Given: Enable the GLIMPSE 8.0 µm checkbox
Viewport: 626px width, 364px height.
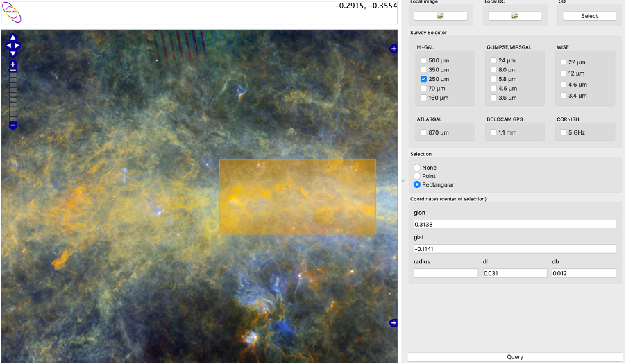Looking at the screenshot, I should [x=493, y=70].
